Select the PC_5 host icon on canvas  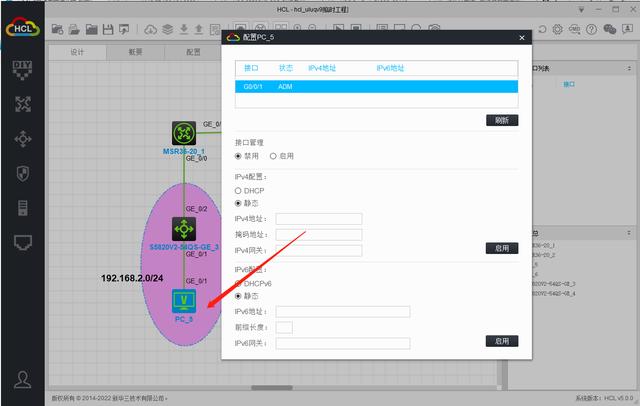click(x=184, y=301)
